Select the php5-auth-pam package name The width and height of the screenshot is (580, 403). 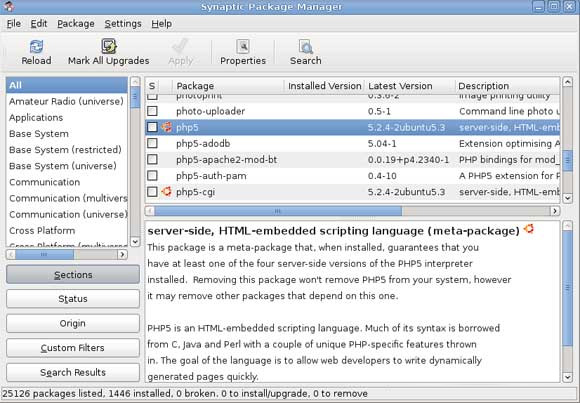211,176
